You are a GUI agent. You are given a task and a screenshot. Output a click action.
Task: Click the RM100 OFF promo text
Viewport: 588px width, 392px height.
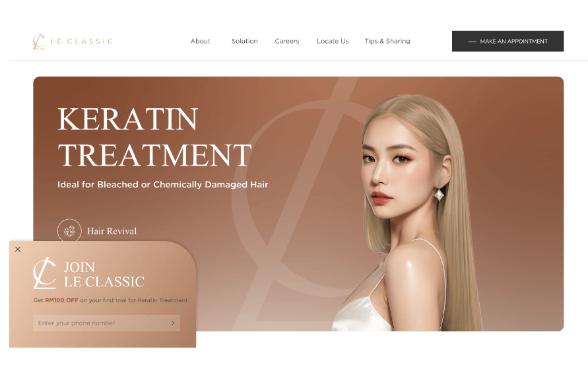tap(61, 300)
